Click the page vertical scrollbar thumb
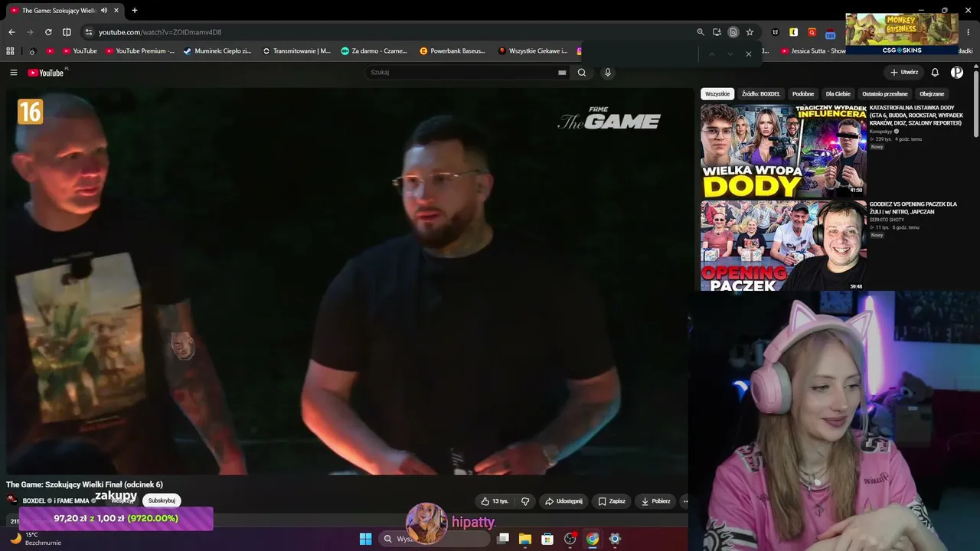Viewport: 980px width, 551px height. coord(976,103)
